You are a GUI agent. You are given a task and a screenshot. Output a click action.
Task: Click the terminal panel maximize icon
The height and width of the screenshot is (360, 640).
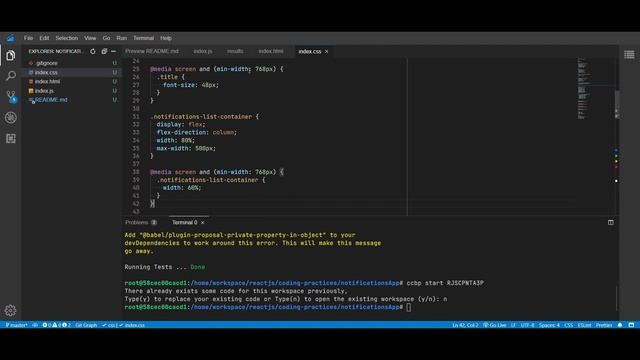(x=611, y=222)
